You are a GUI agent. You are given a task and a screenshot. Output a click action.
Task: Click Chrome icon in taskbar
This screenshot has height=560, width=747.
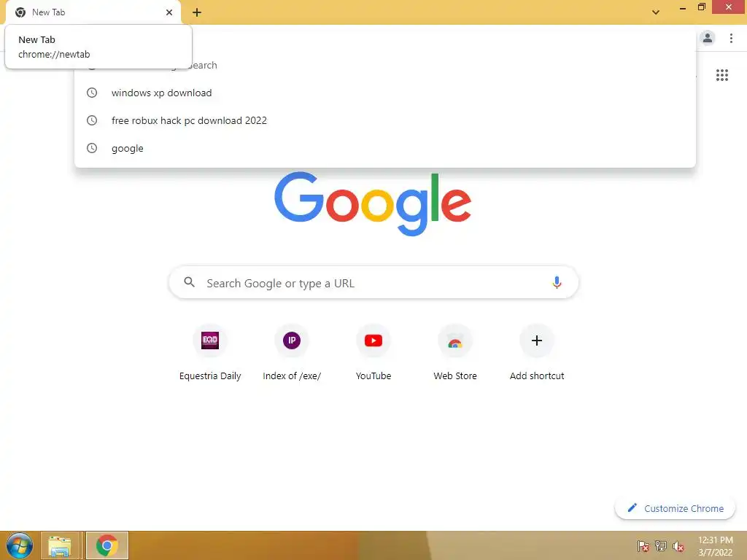107,545
